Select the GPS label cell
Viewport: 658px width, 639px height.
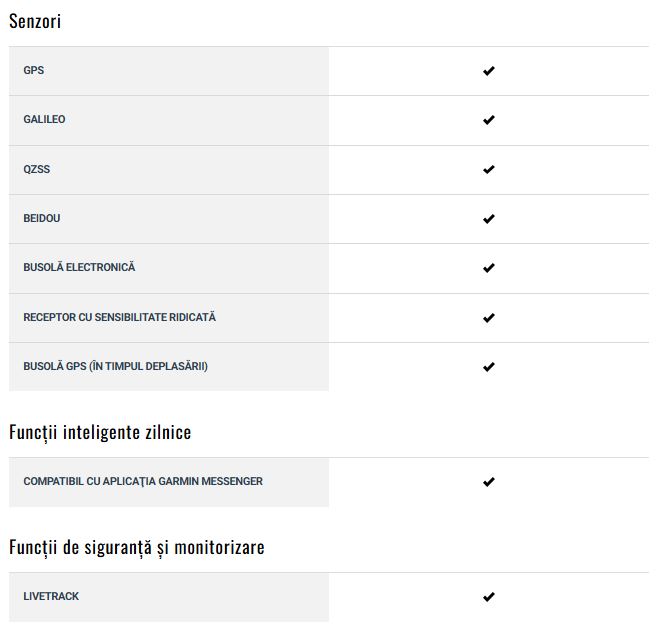coord(169,71)
